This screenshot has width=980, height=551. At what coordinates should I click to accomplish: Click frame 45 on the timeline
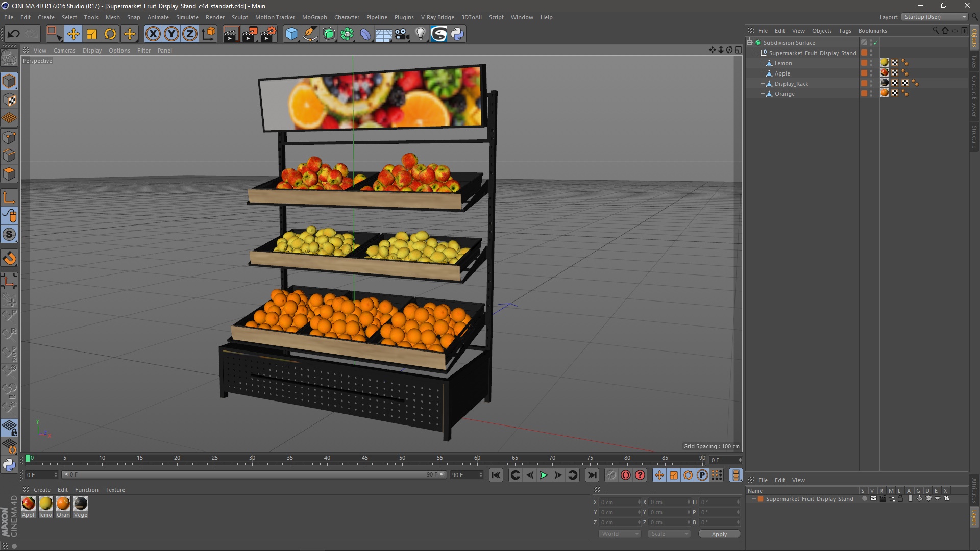coord(364,459)
